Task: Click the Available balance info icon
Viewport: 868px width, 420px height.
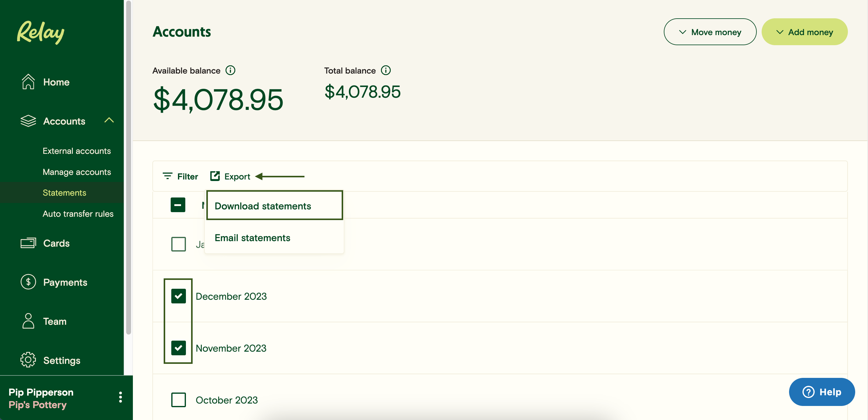Action: pos(230,70)
